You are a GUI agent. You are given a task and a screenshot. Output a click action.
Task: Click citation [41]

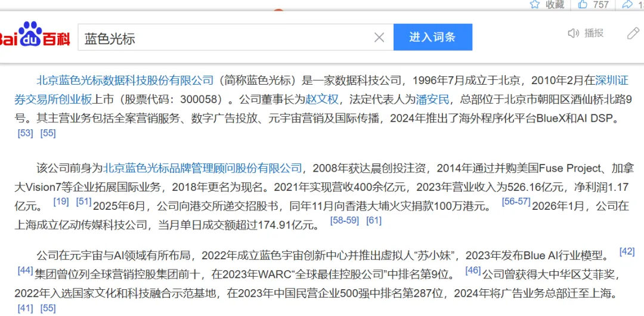pos(25,308)
